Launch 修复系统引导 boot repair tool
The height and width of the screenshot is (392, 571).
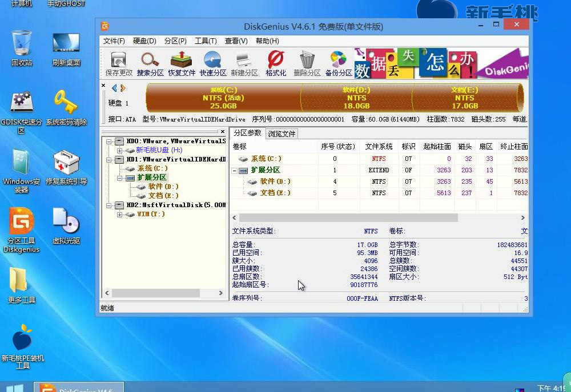tap(66, 167)
